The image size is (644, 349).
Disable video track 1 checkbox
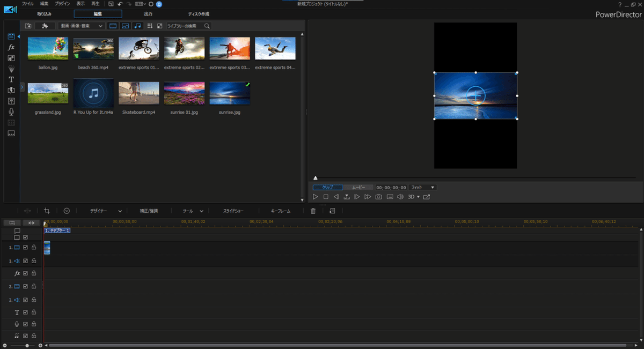25,248
